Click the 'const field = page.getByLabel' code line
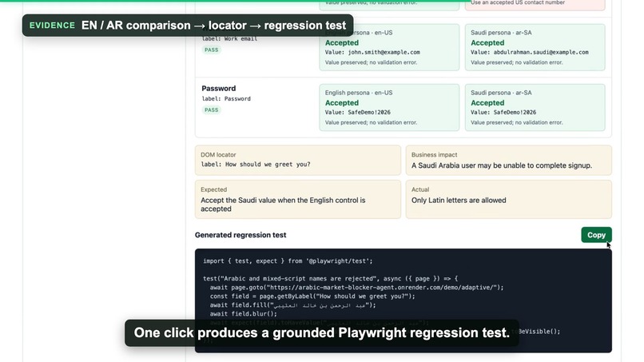The width and height of the screenshot is (644, 362). [x=312, y=296]
